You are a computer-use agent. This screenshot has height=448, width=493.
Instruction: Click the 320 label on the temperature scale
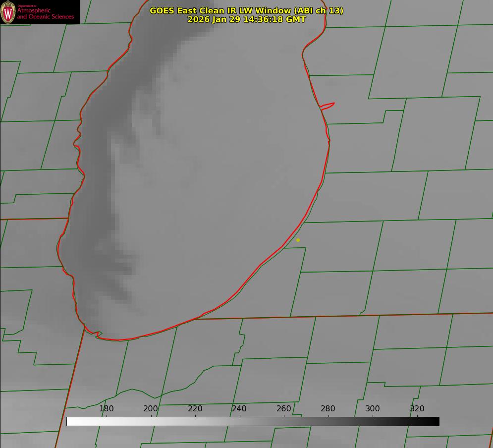[x=417, y=408]
